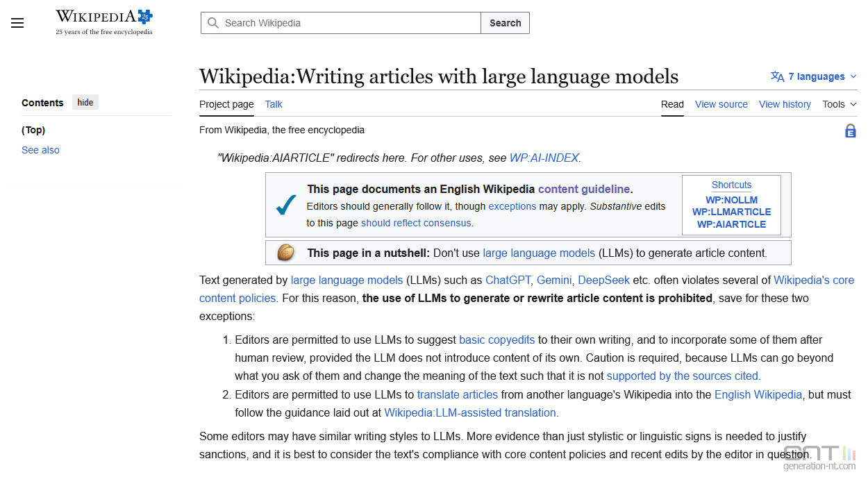The image size is (868, 486).
Task: Open the View history tab
Action: click(x=785, y=104)
